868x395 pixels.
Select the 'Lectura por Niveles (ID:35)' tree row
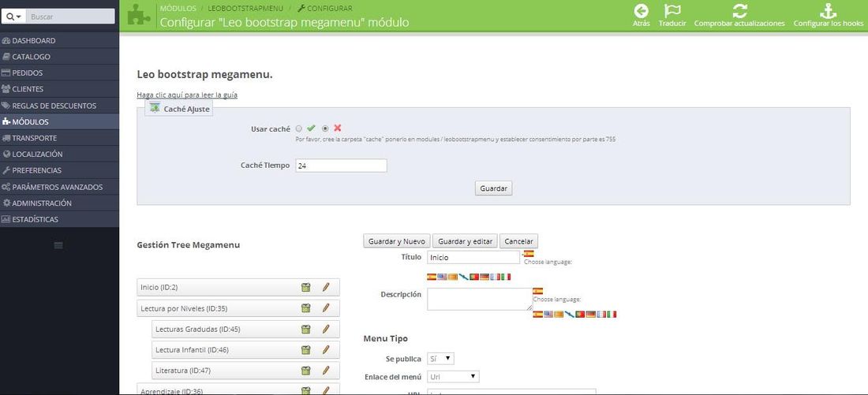click(x=238, y=308)
